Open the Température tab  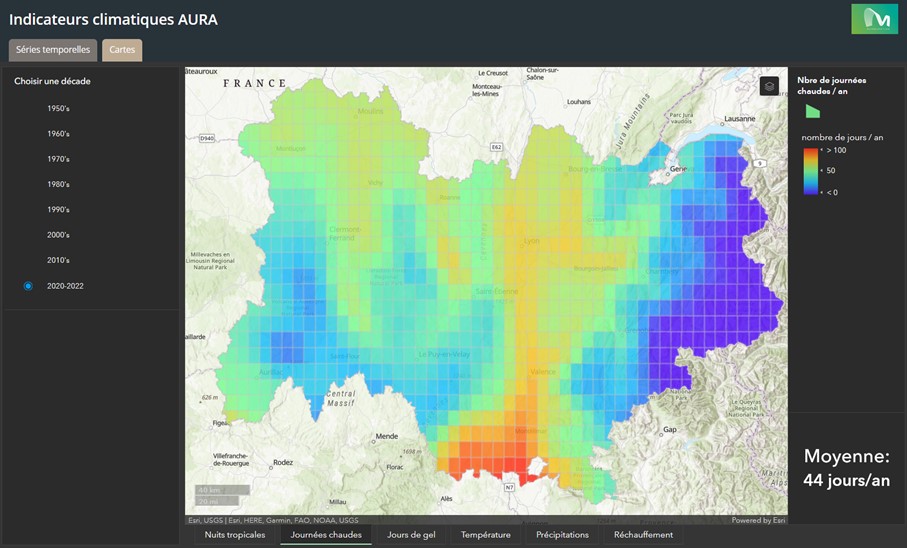click(x=486, y=535)
